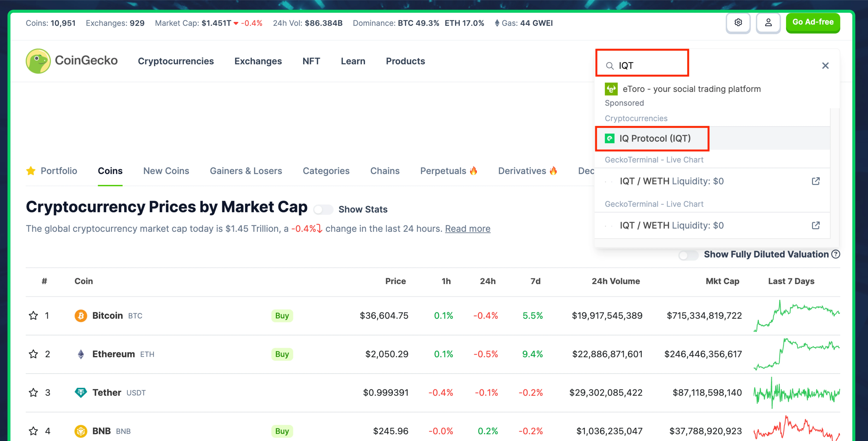Click the IQ Protocol coin icon
Viewport: 868px width, 441px height.
tap(610, 139)
